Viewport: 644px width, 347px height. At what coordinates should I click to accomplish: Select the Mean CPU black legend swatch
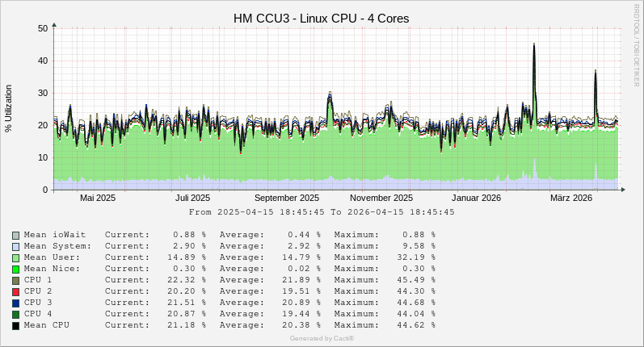15,325
